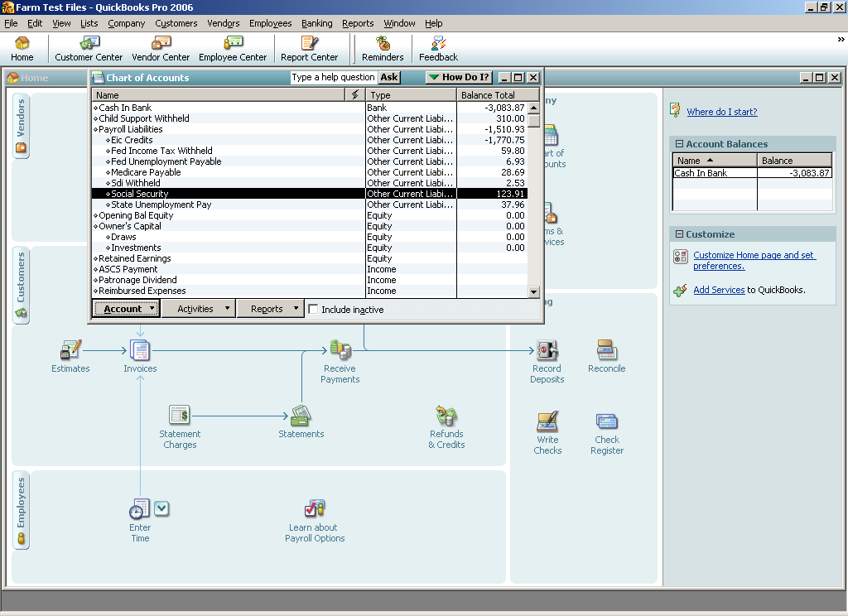Open the Estimates icon
Viewport: 848px width, 616px height.
coord(70,350)
